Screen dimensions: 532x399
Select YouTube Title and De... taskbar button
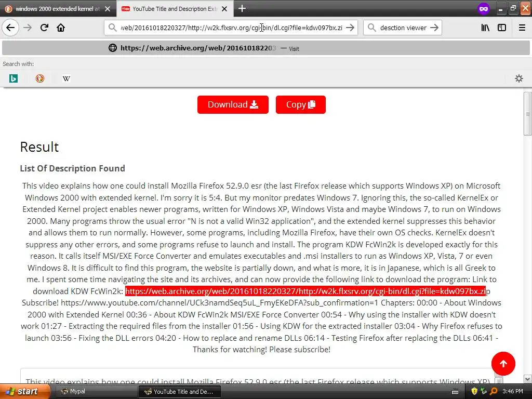[x=179, y=392]
